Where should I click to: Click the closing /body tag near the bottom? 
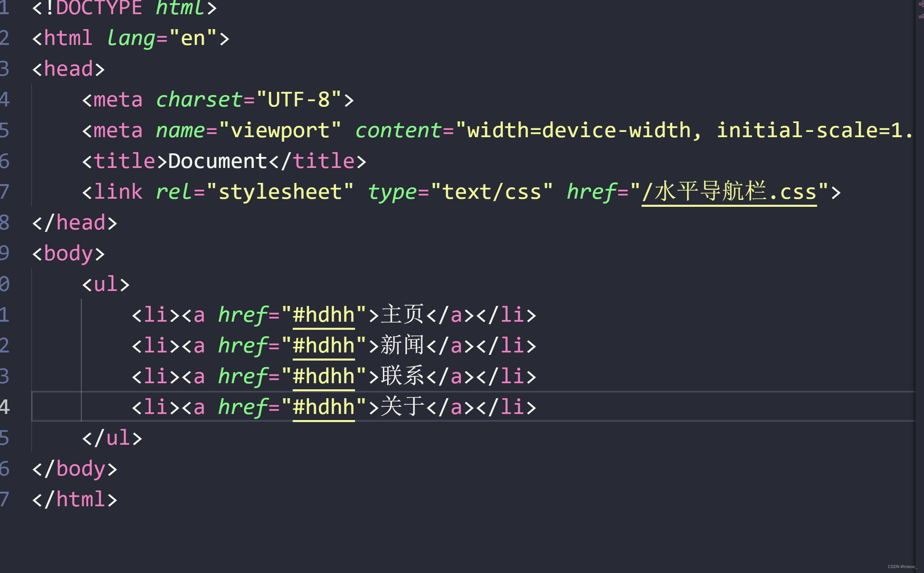(74, 468)
